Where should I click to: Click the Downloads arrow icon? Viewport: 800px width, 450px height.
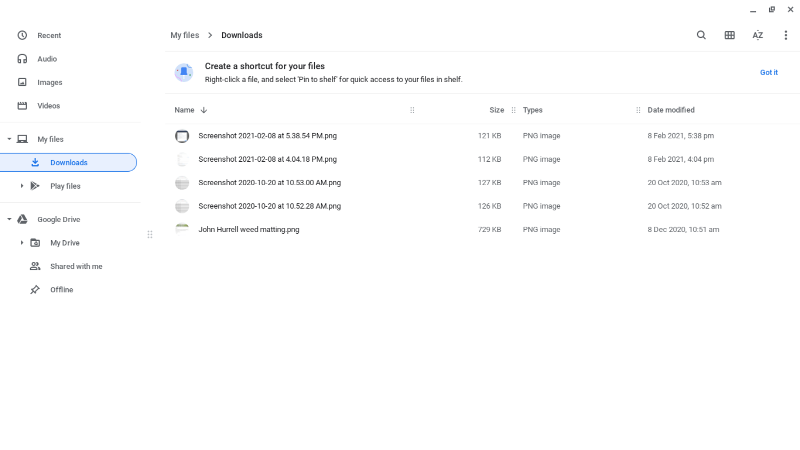point(35,162)
